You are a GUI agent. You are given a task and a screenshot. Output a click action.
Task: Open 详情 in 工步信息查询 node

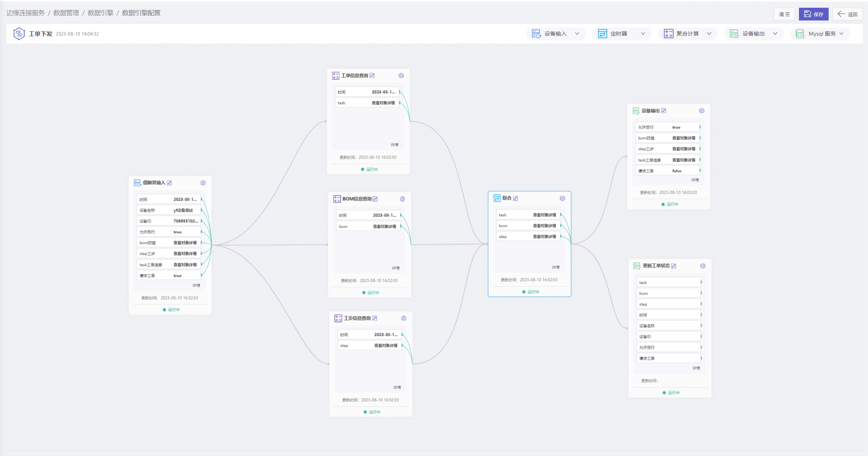pyautogui.click(x=397, y=387)
